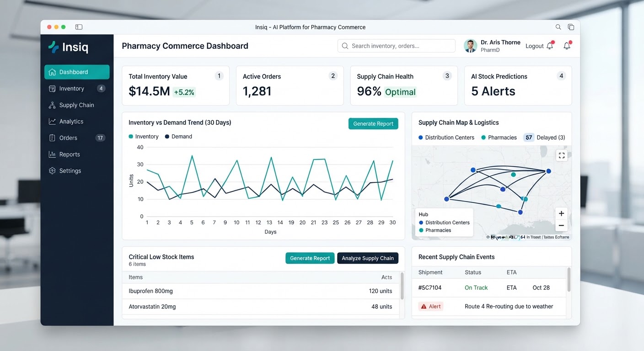Click Generate Report in Critical Low Stock Items

(x=310, y=258)
